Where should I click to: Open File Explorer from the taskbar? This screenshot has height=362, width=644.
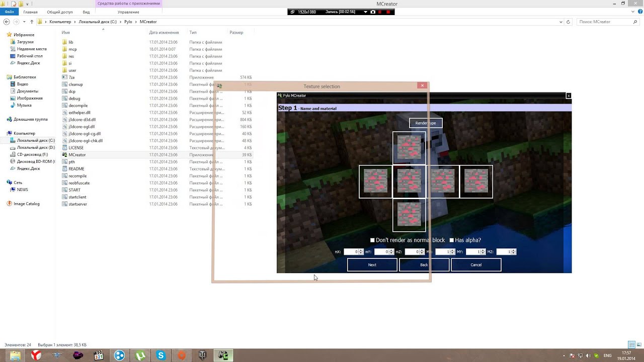[x=15, y=355]
